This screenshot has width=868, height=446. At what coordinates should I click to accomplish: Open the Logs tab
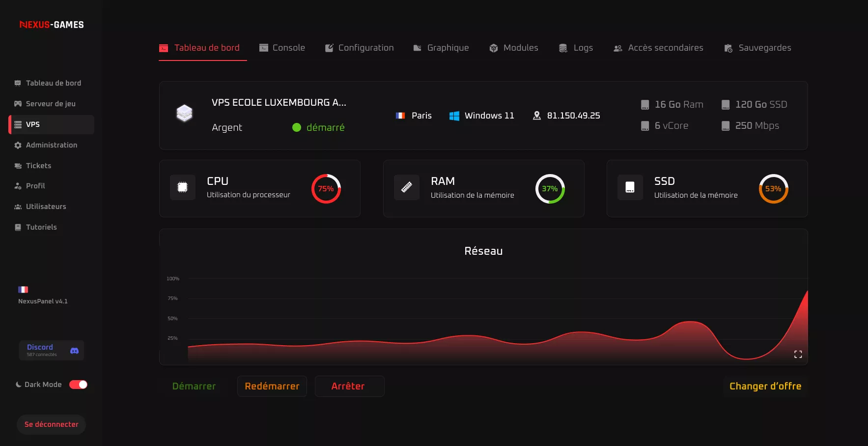[x=576, y=48]
